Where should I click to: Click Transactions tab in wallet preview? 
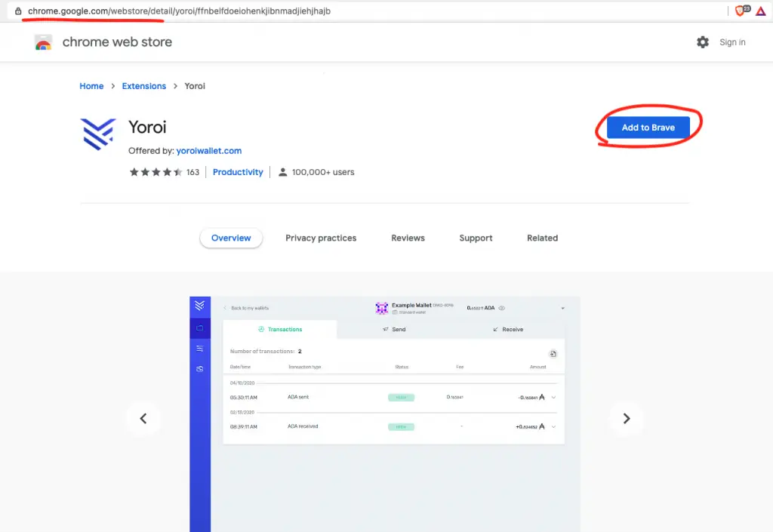[x=280, y=330]
